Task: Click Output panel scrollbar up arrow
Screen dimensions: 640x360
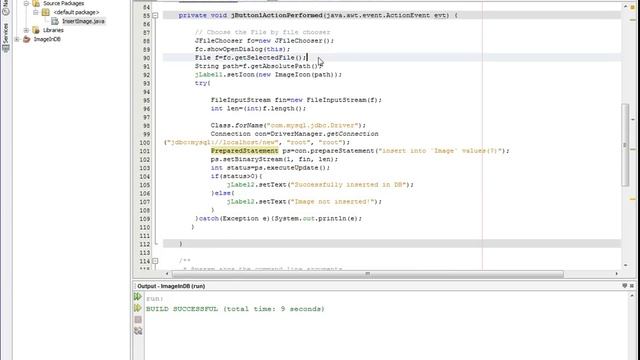Action: (632, 295)
